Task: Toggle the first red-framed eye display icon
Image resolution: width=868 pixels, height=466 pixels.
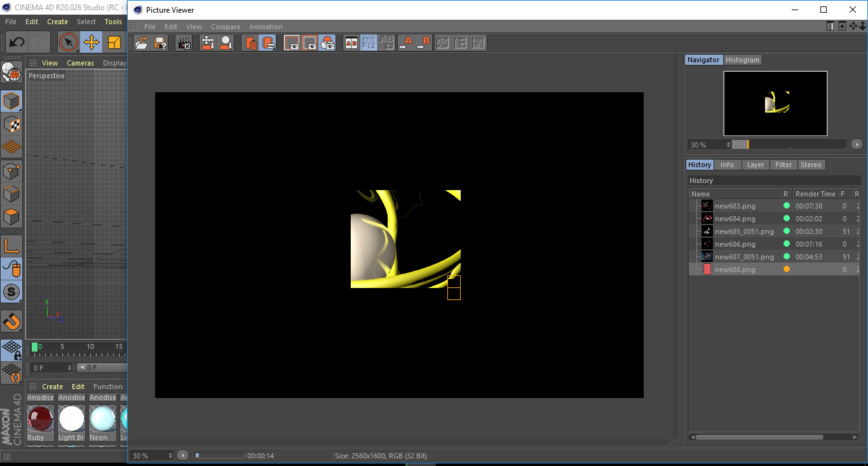Action: pyautogui.click(x=292, y=43)
